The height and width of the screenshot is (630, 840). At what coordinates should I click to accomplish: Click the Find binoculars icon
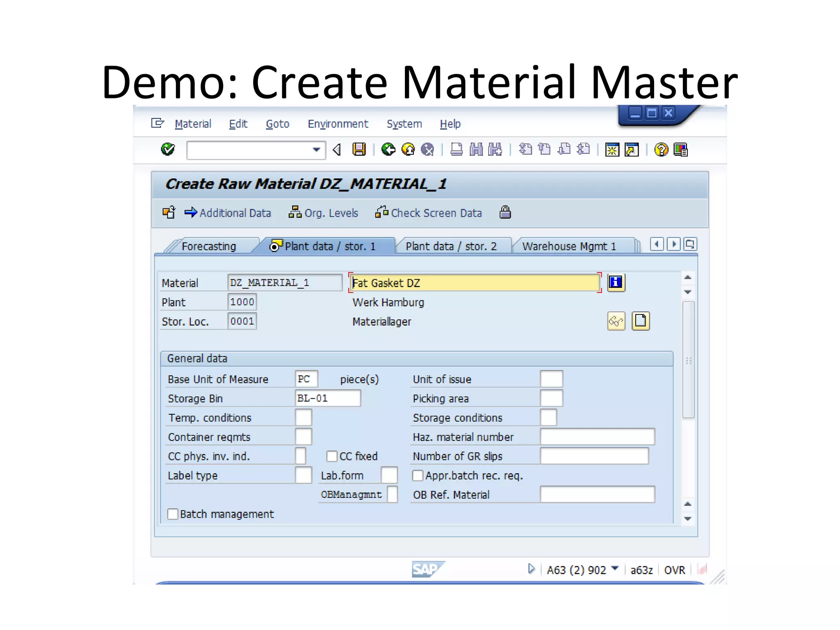tap(476, 149)
